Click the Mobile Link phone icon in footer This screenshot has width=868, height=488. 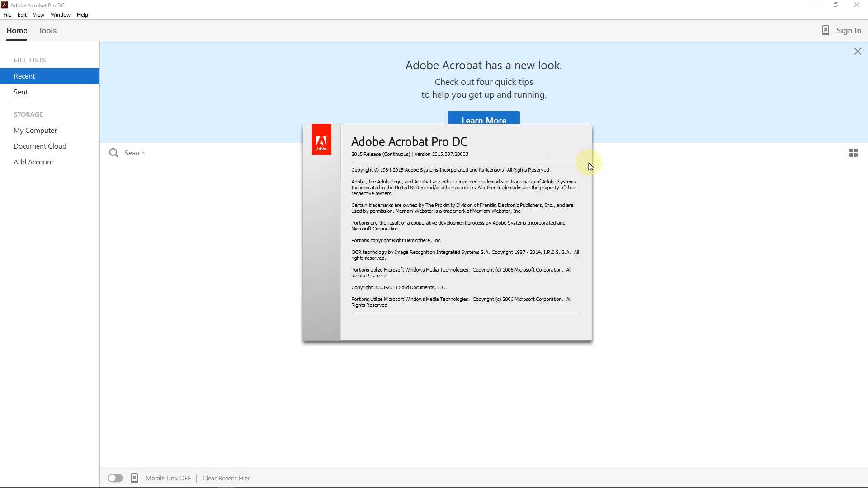[134, 478]
